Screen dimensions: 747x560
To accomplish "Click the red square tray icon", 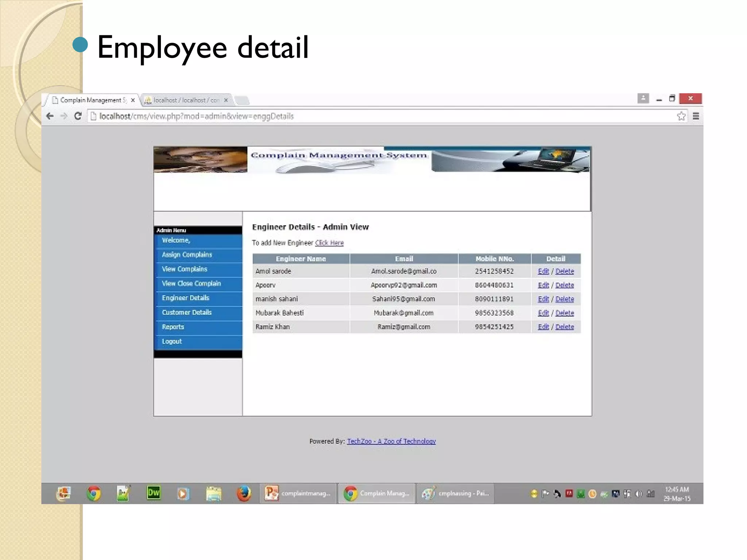I will point(569,494).
